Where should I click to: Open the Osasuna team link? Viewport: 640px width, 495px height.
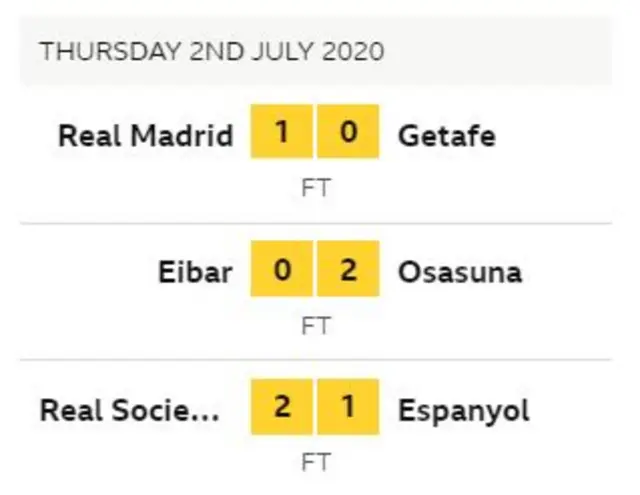click(459, 271)
